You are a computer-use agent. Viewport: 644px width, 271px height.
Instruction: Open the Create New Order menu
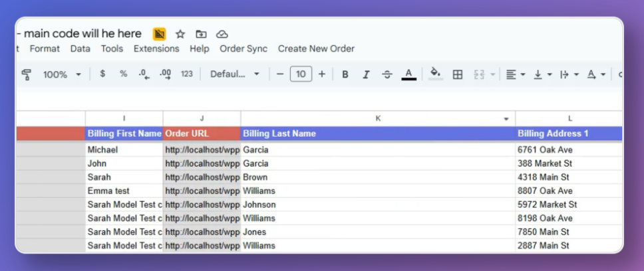[x=316, y=48]
